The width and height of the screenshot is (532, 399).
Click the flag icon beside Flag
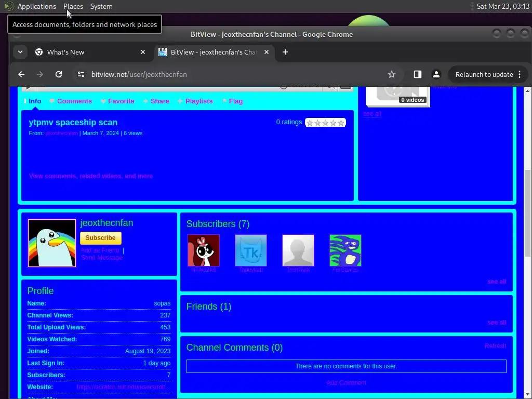(224, 101)
